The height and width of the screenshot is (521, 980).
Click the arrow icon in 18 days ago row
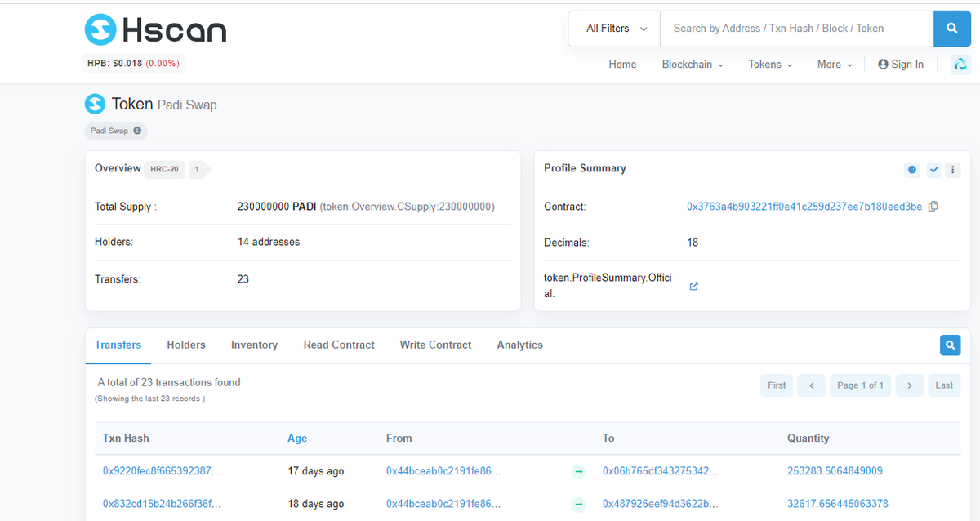(579, 505)
